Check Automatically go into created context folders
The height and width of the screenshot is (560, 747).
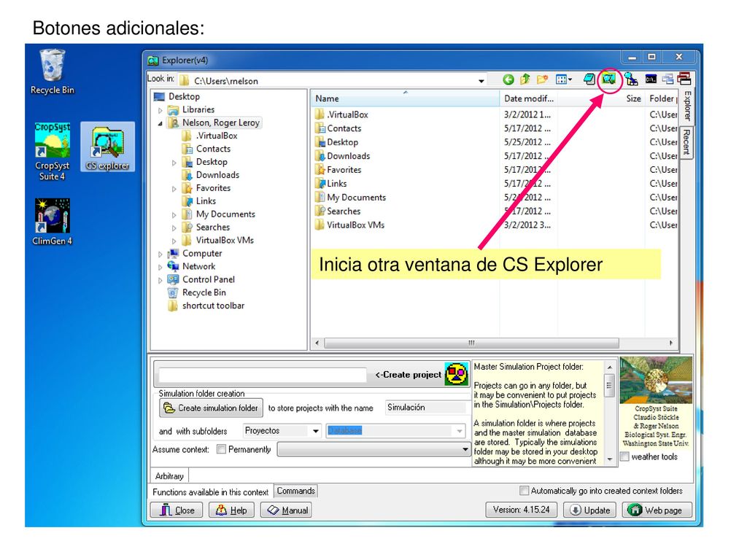tap(524, 491)
